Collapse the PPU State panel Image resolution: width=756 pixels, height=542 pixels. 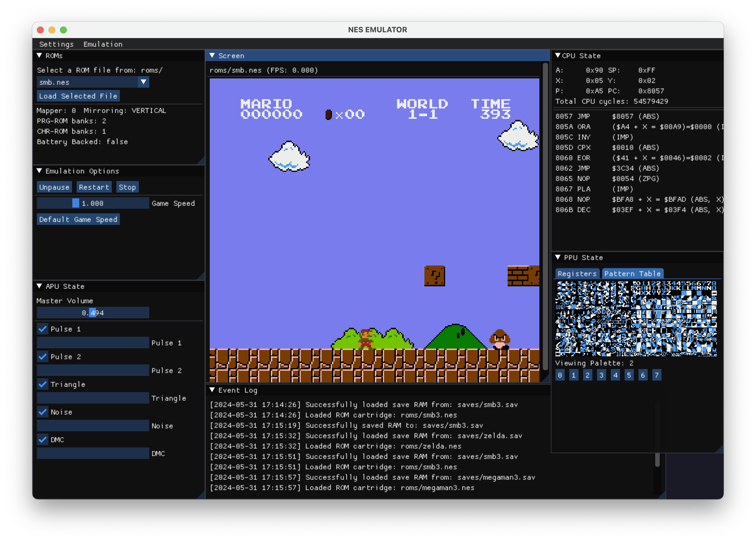558,257
